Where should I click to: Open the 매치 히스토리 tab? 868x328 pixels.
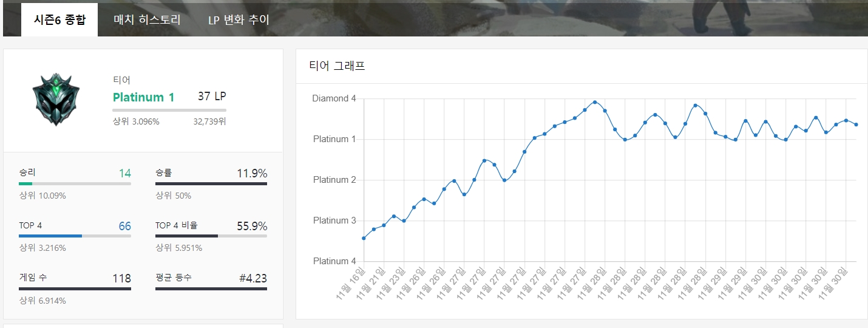[x=147, y=19]
